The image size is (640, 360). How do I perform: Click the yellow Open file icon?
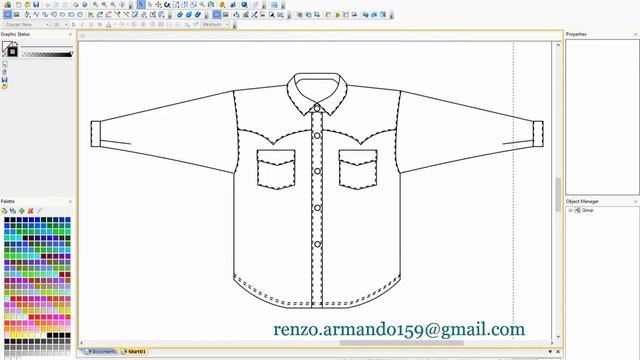(27, 4)
